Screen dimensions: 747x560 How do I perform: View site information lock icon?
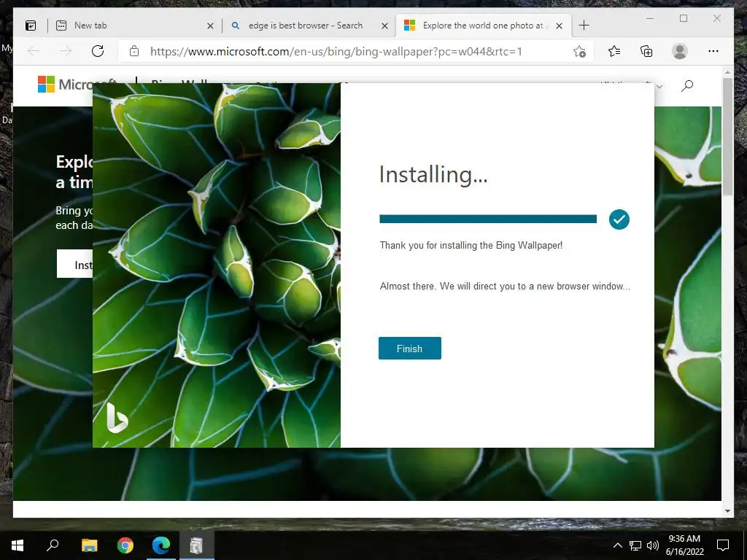[x=134, y=51]
